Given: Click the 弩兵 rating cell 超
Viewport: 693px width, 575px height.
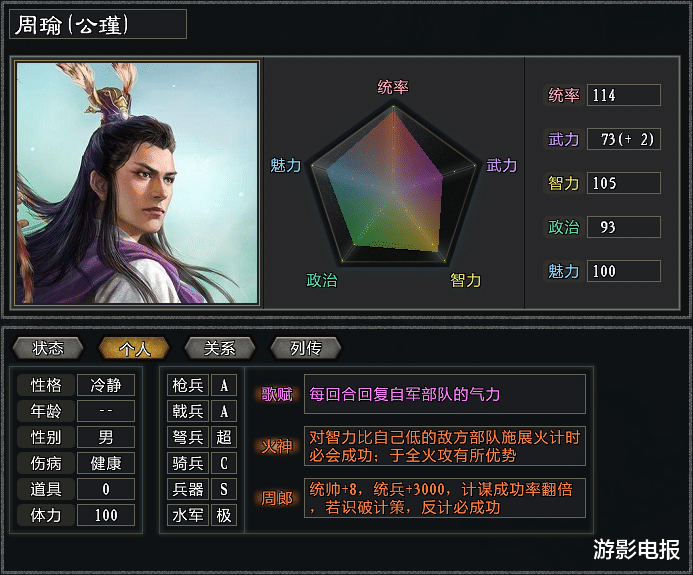Looking at the screenshot, I should 224,437.
